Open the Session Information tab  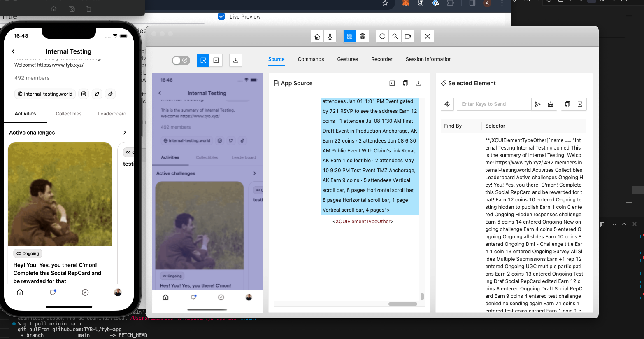point(428,59)
